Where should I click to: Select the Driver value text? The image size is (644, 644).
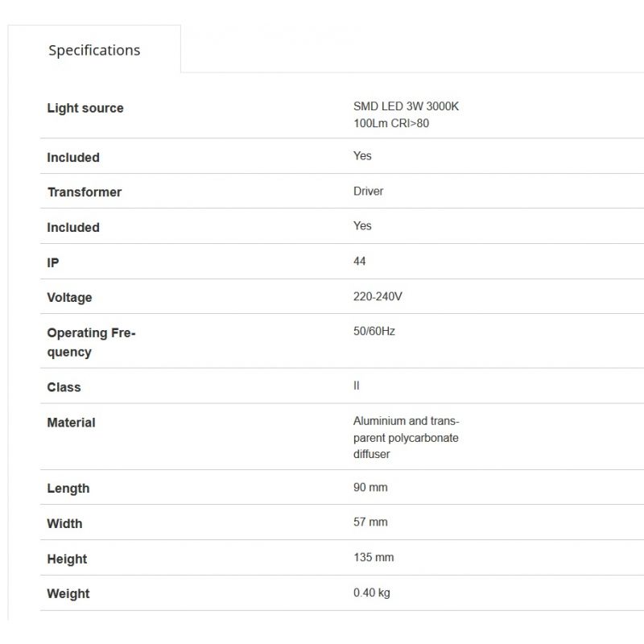[368, 192]
